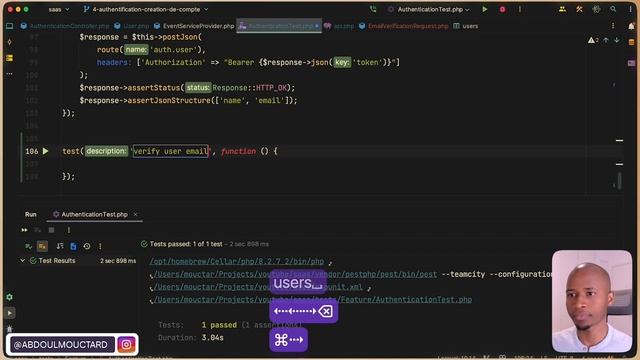Viewport: 640px width, 360px height.
Task: Click the warnings indicator in editor
Action: 593,40
